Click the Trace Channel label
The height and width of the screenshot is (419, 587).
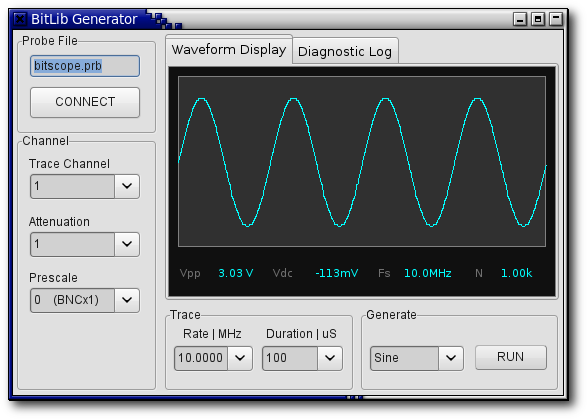click(x=69, y=164)
